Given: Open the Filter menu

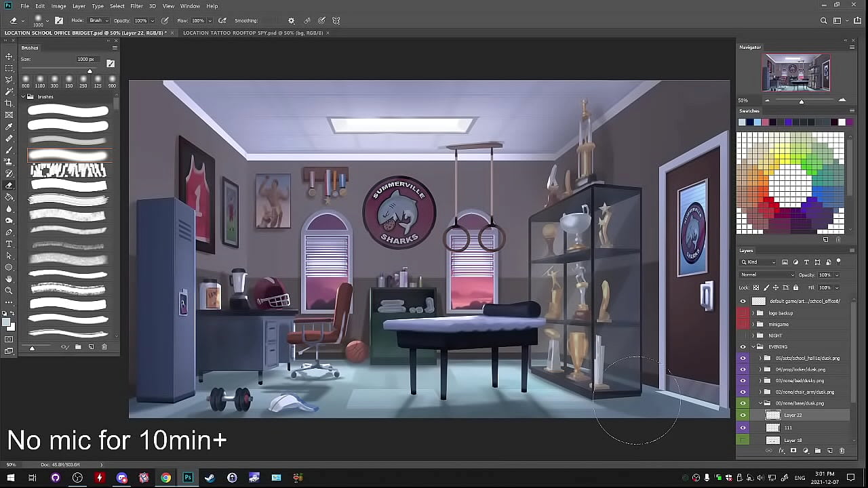Looking at the screenshot, I should [x=136, y=6].
